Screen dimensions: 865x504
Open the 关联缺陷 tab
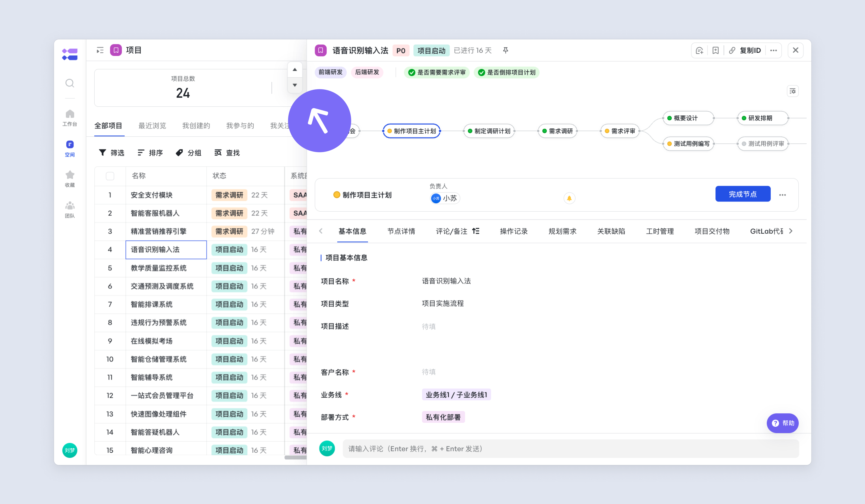point(611,231)
